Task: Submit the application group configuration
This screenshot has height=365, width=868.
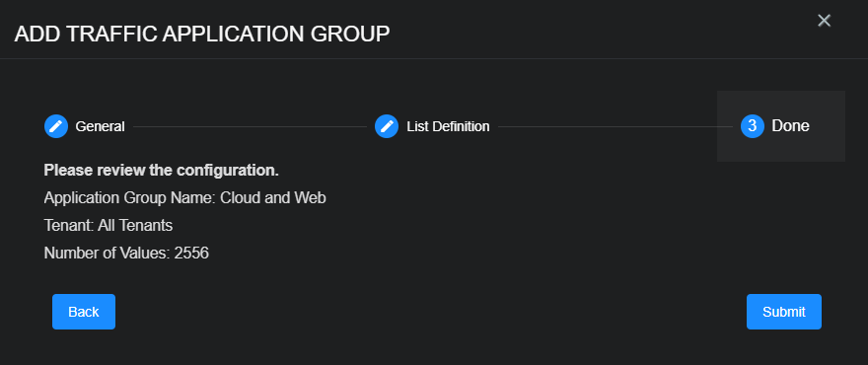Action: coord(784,312)
